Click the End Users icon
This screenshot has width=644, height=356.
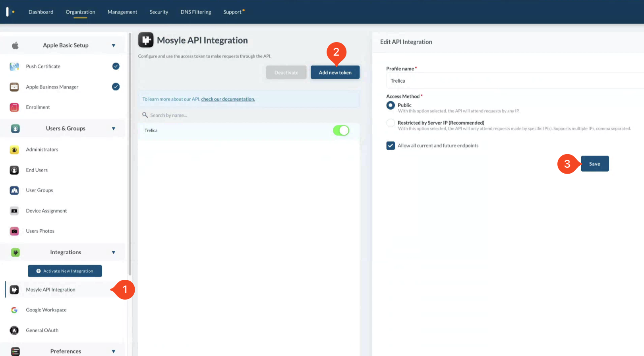coord(14,170)
